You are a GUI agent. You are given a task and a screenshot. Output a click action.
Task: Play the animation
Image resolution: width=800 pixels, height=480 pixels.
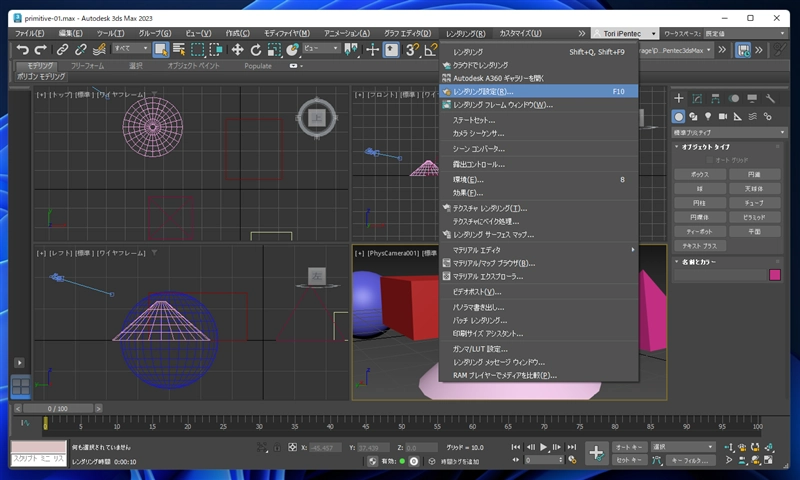click(x=543, y=447)
